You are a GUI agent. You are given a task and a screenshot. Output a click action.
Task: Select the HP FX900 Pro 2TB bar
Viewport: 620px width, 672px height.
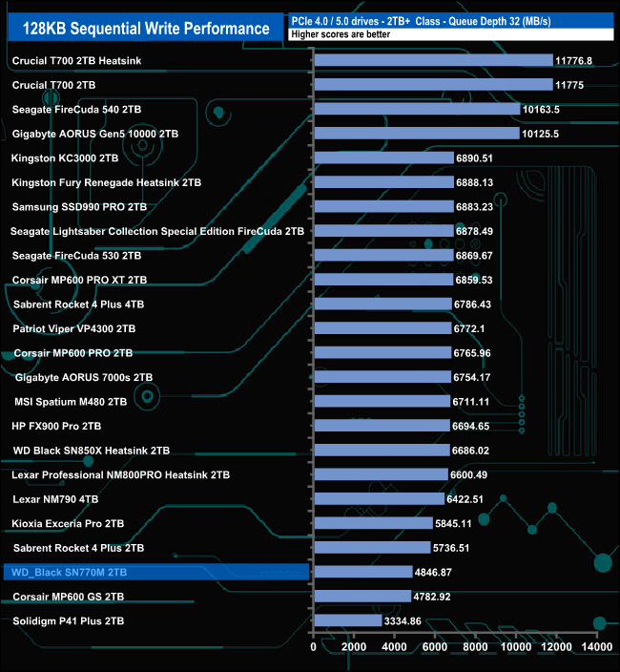pos(382,426)
